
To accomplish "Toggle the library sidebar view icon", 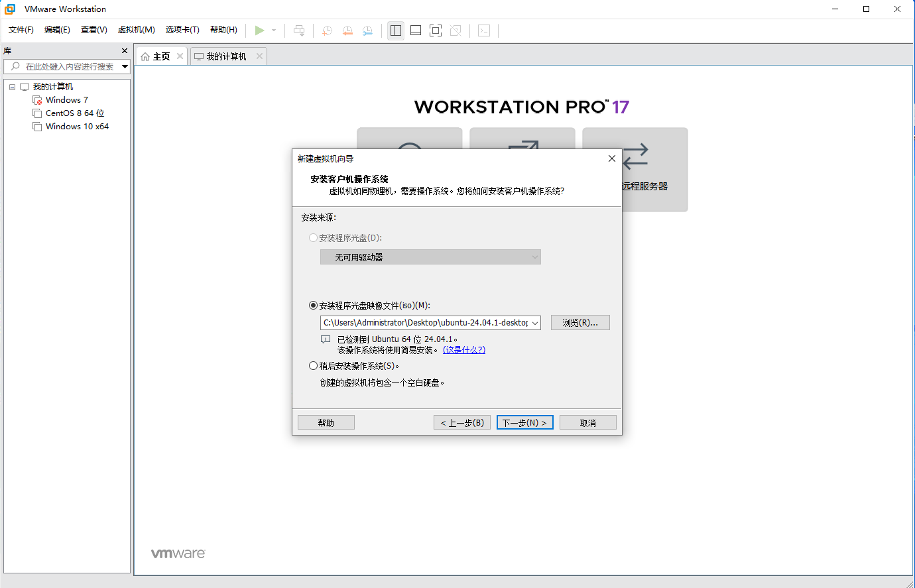I will tap(396, 30).
